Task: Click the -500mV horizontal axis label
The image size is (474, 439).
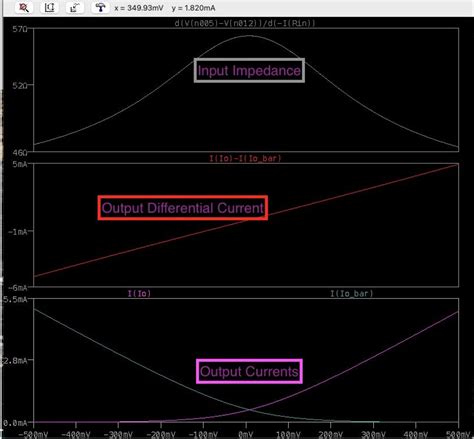Action: tap(33, 435)
